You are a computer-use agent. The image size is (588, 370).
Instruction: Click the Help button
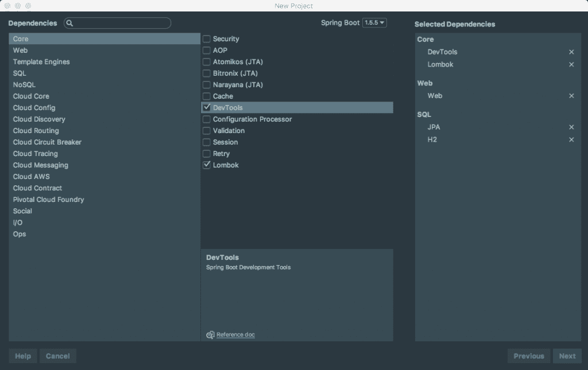[x=22, y=356]
